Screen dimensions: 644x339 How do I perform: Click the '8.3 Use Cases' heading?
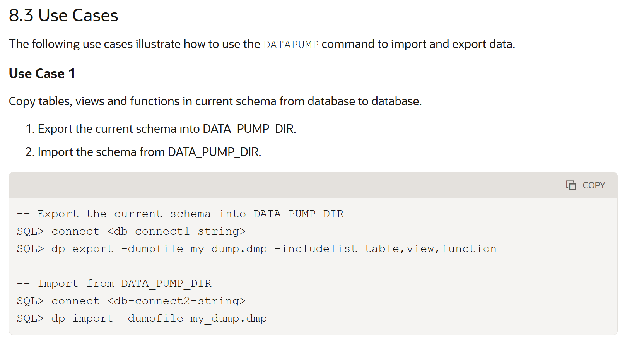(x=63, y=15)
